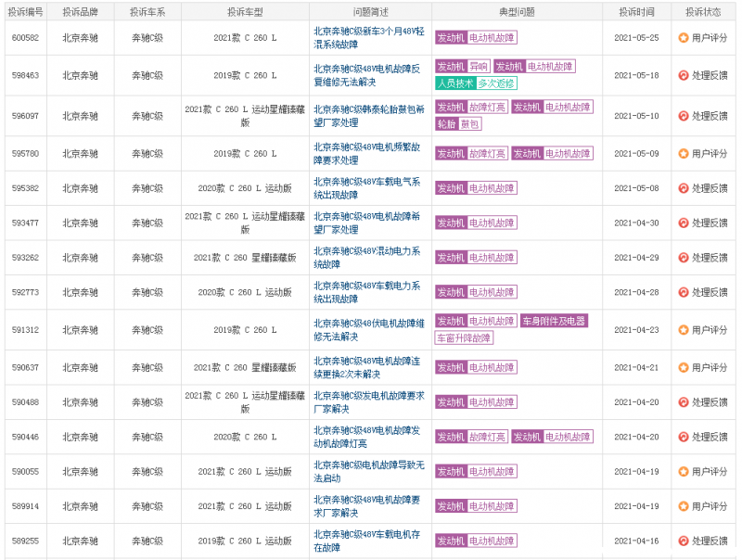Viewport: 742px width, 560px height.
Task: Click the feedback icon in row 589255
Action: [x=684, y=541]
